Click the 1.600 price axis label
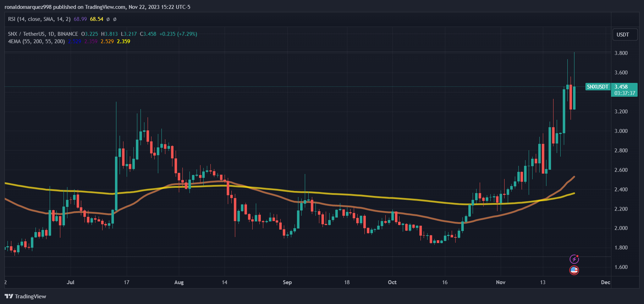 tap(621, 267)
